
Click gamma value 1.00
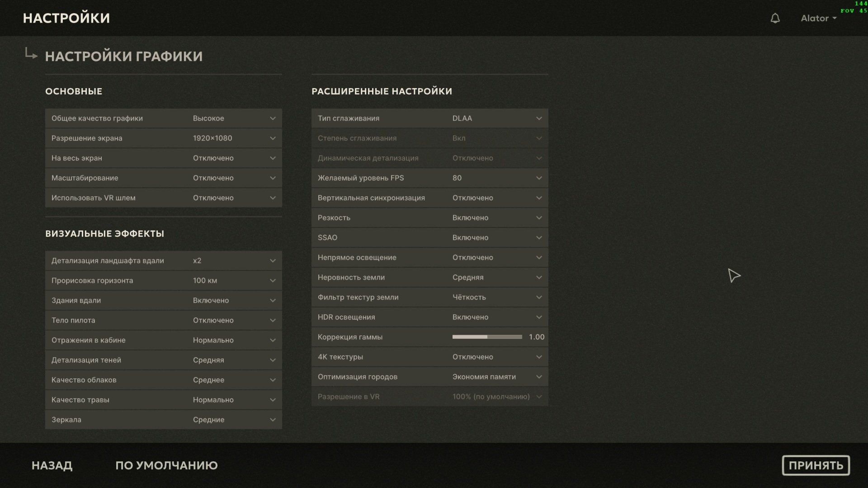[x=537, y=337]
